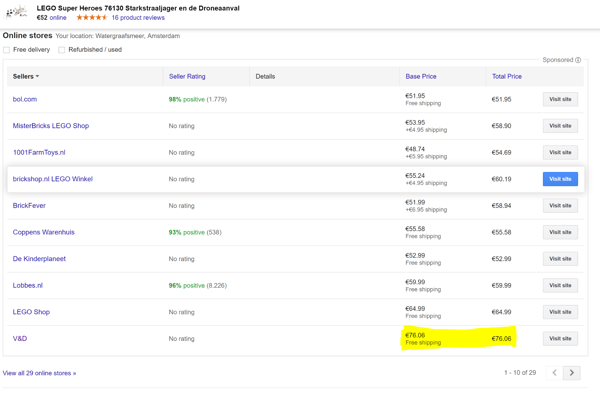600x401 pixels.
Task: Click the 1 - 10 of 29 pagination text
Action: pyautogui.click(x=520, y=372)
